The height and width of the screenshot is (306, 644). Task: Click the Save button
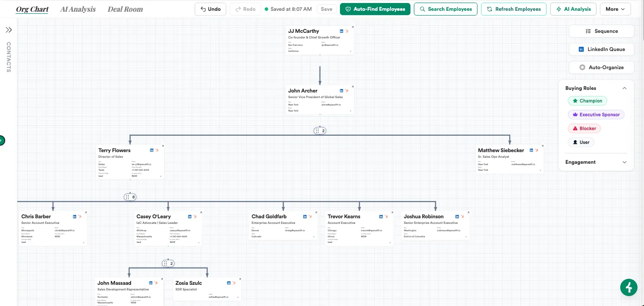tap(327, 9)
